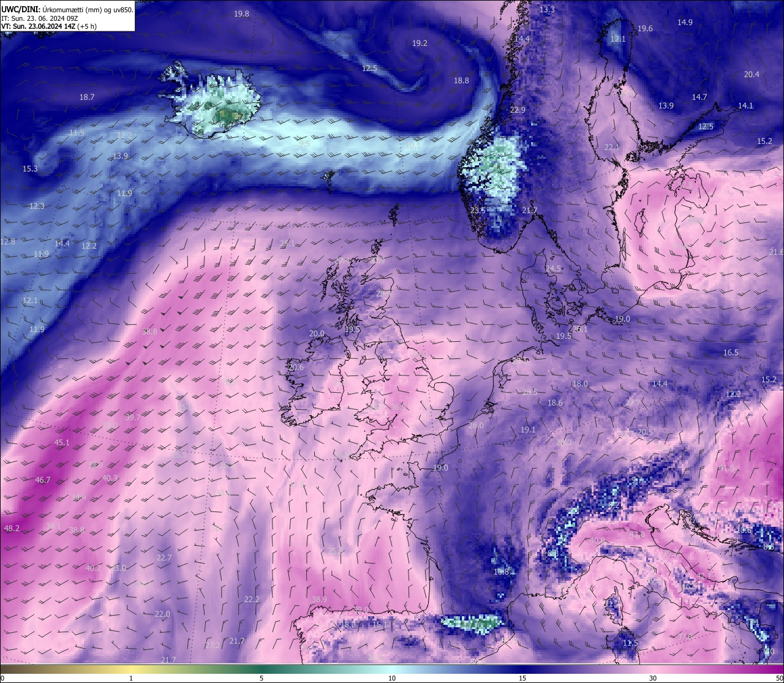Click the map value 22.1 over Sweden
This screenshot has width=784, height=683.
(x=612, y=147)
